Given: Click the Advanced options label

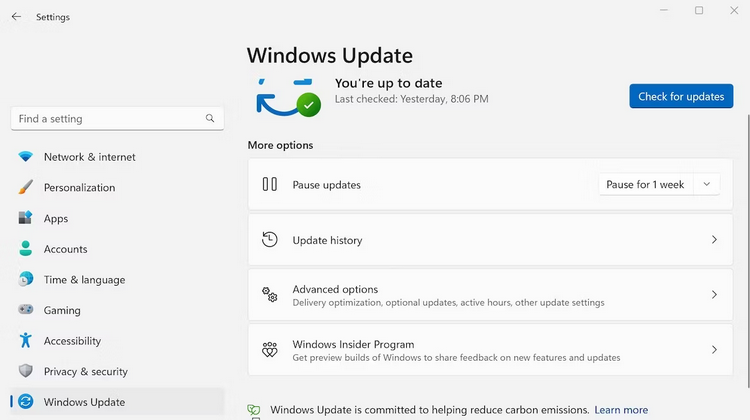Looking at the screenshot, I should tap(335, 289).
